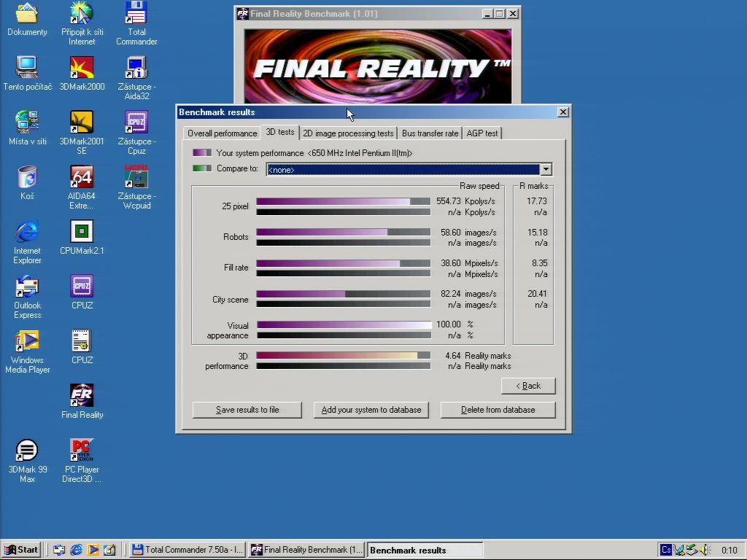
Task: Open the Bus transfer rate tab
Action: (430, 133)
